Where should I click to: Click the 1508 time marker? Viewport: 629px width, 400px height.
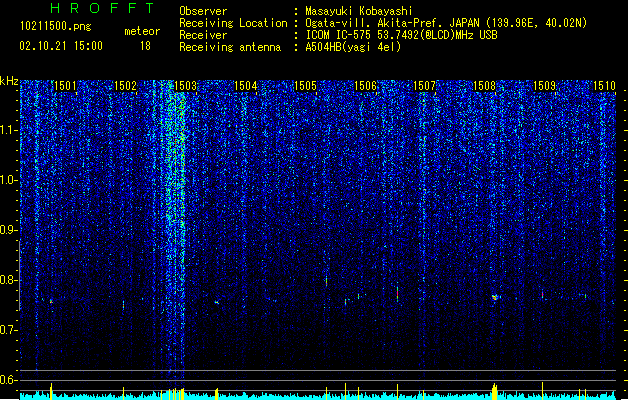[x=485, y=86]
